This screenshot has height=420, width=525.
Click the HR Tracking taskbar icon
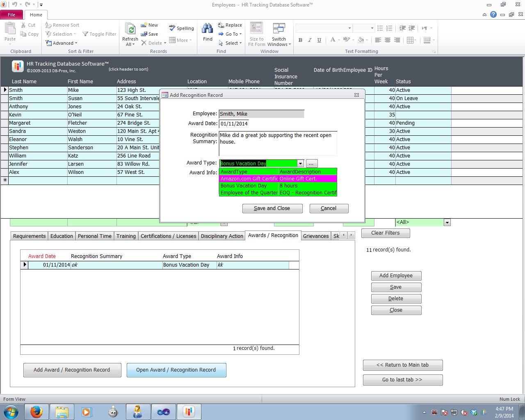tap(189, 411)
